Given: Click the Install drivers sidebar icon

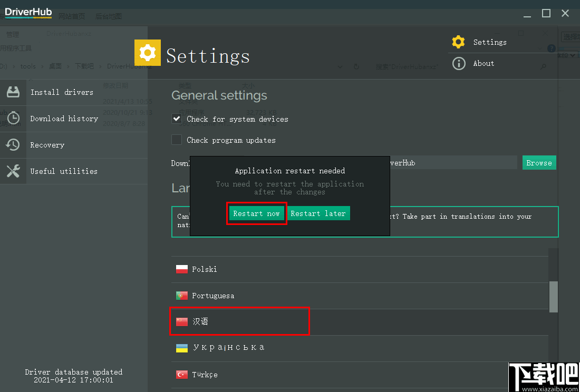Looking at the screenshot, I should [13, 92].
